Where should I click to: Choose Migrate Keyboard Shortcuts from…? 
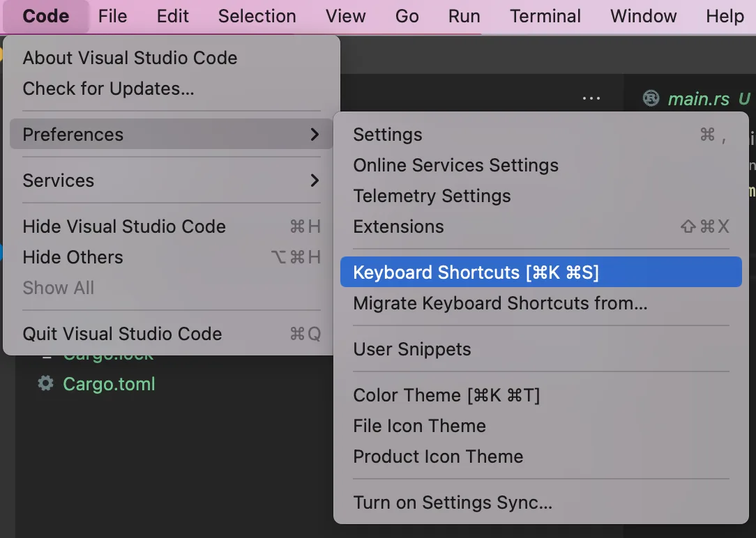[541, 303]
